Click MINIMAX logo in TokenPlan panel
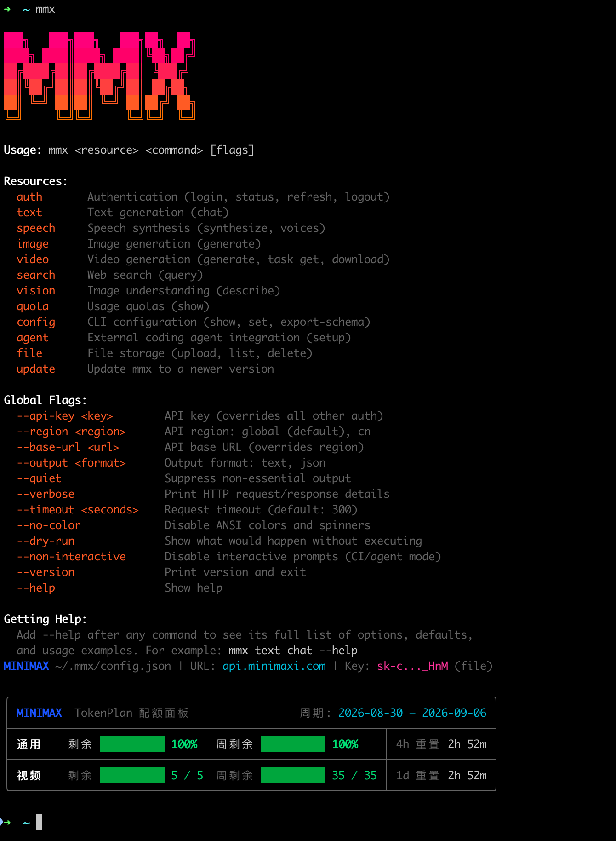Image resolution: width=616 pixels, height=841 pixels. point(39,713)
